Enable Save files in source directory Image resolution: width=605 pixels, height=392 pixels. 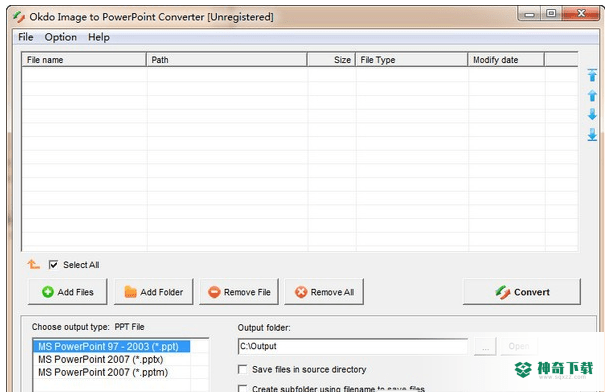pyautogui.click(x=242, y=370)
